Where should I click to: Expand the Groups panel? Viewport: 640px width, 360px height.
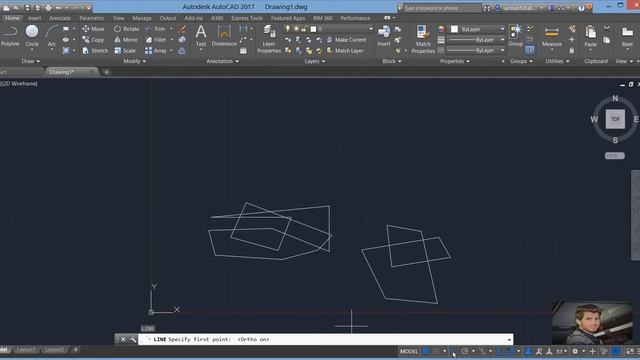(x=521, y=61)
